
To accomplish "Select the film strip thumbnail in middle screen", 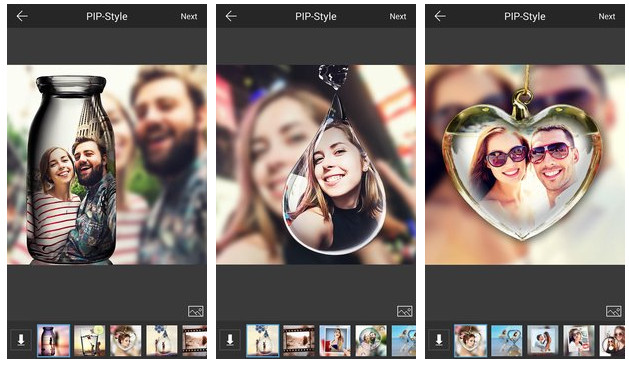I will pyautogui.click(x=298, y=341).
